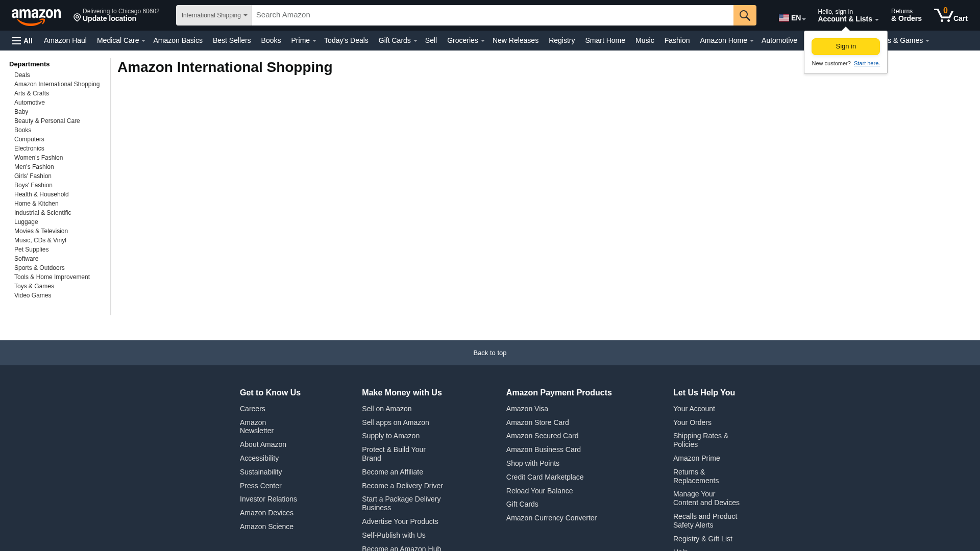
Task: Select Beauty & Personal Care department
Action: tap(47, 121)
